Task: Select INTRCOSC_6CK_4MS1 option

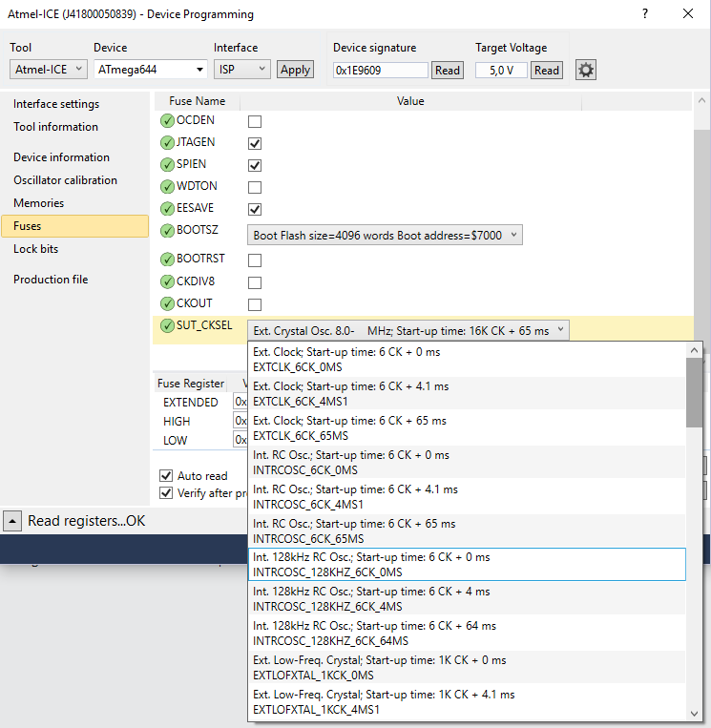Action: [x=468, y=496]
